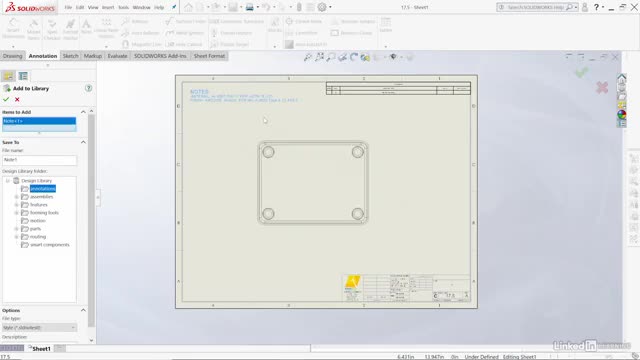Viewport: 640px width, 360px height.
Task: Click the large red cancel X in the graphics corner
Action: tap(602, 87)
